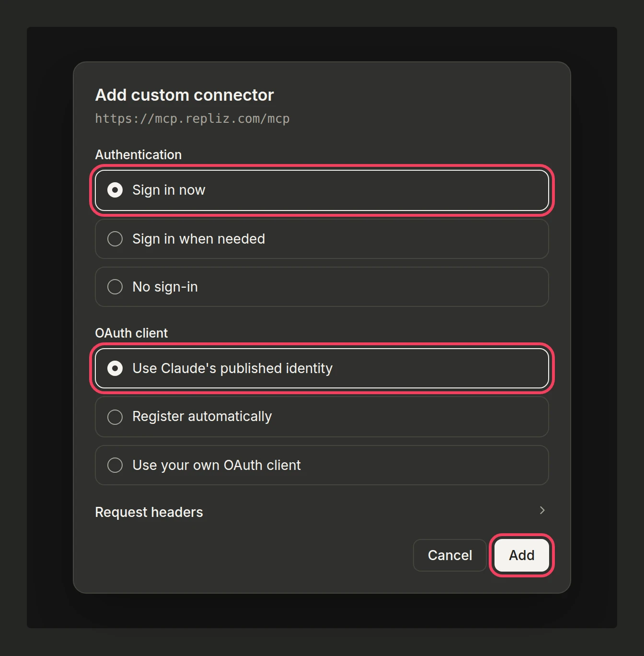Click the 'Sign in now' option text
This screenshot has width=644, height=656.
coord(169,190)
